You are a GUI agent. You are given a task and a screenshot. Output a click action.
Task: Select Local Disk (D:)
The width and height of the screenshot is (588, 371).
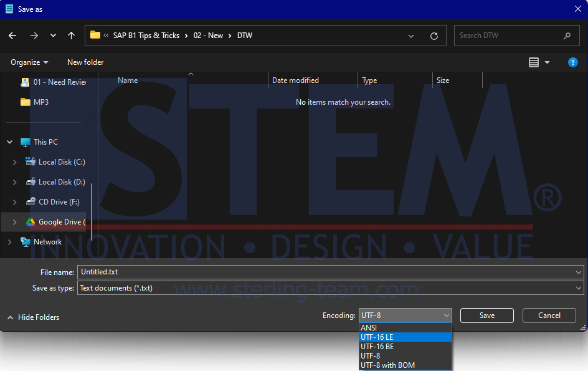click(55, 181)
